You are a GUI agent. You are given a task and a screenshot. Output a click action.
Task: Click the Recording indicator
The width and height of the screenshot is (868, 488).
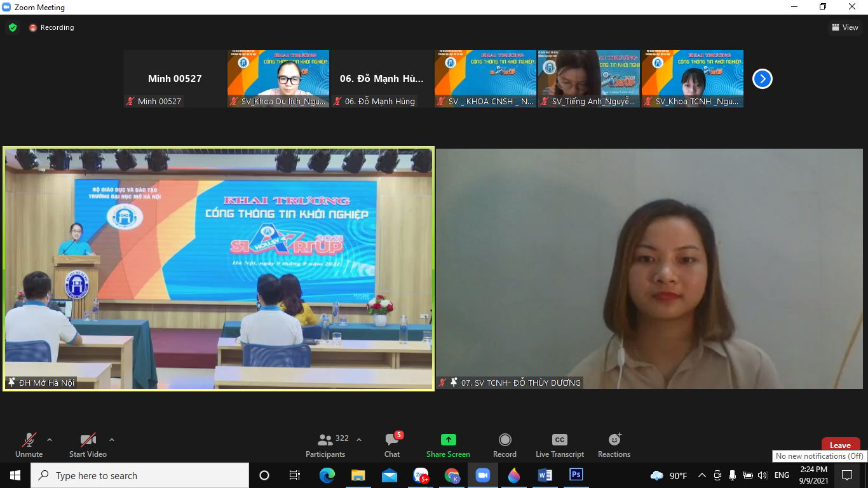(51, 27)
